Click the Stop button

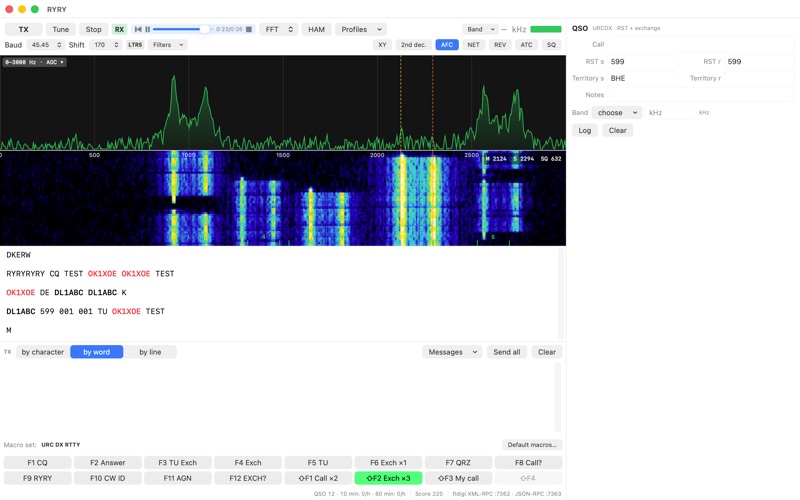93,29
